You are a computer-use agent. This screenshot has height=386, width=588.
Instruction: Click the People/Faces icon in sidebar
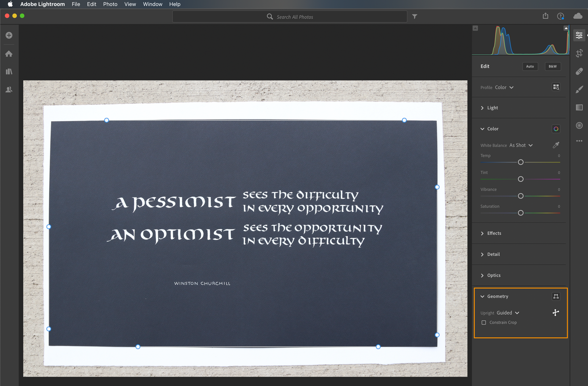coord(9,89)
